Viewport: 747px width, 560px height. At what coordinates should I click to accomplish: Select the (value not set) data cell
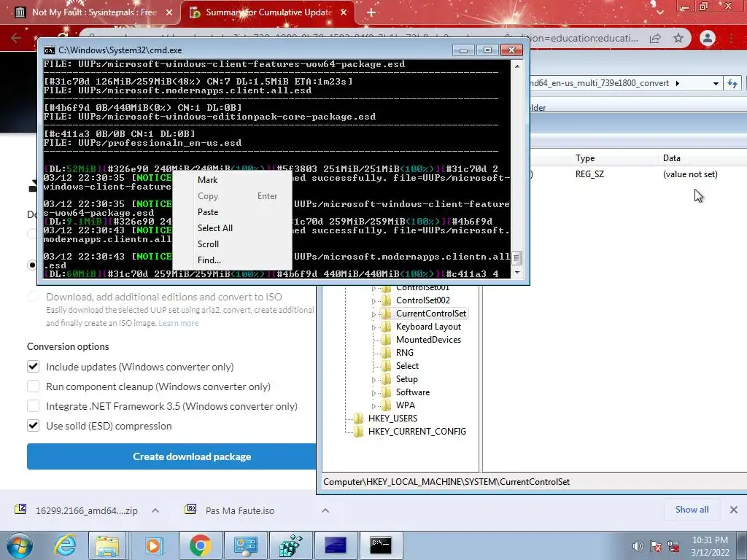[x=690, y=174]
